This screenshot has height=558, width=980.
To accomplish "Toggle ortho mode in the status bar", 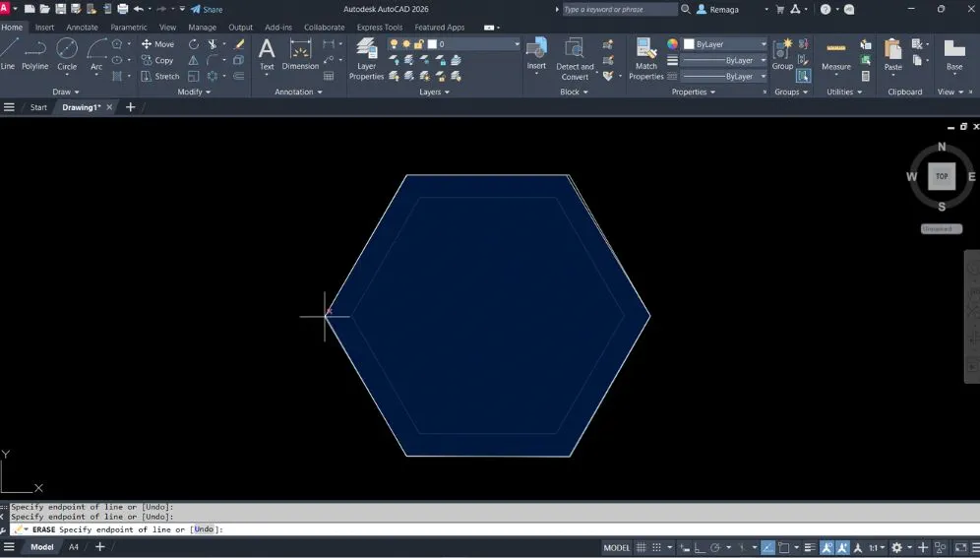I will 700,547.
